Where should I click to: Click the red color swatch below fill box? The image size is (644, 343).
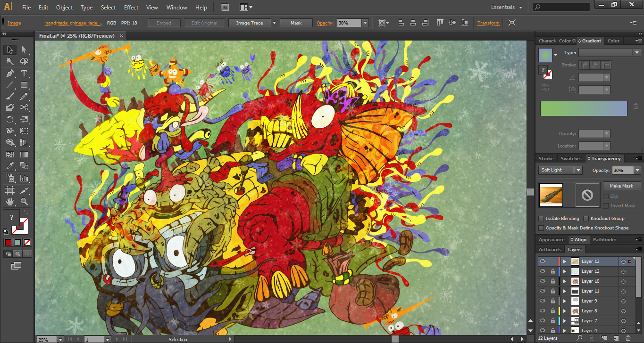pos(8,243)
